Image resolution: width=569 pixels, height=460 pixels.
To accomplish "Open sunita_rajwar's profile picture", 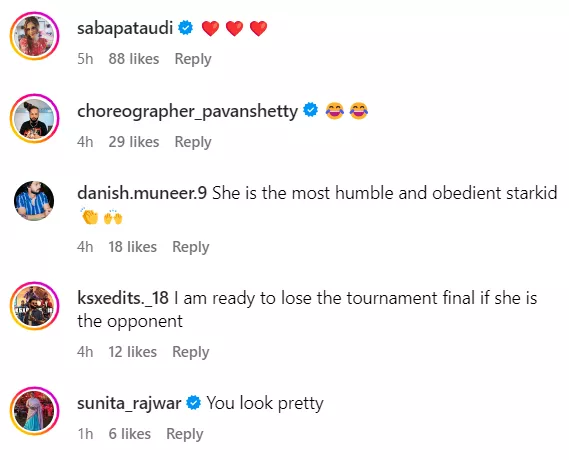I will pyautogui.click(x=34, y=411).
